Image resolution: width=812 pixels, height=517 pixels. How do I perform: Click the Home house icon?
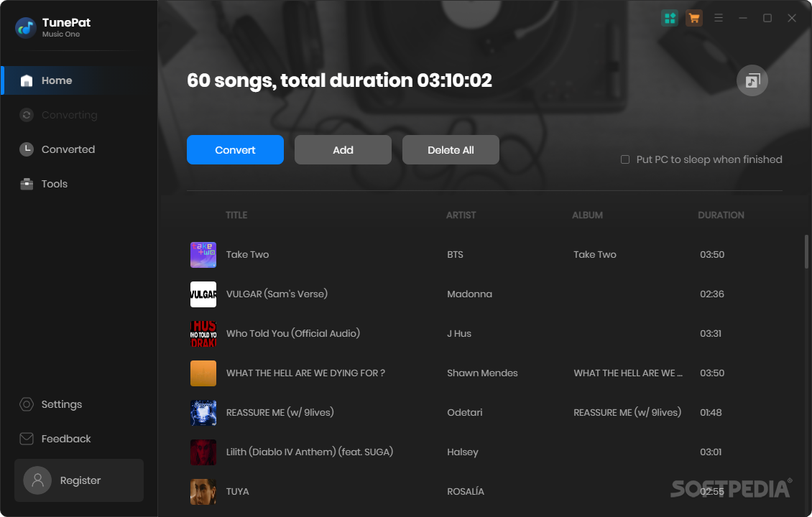click(27, 80)
